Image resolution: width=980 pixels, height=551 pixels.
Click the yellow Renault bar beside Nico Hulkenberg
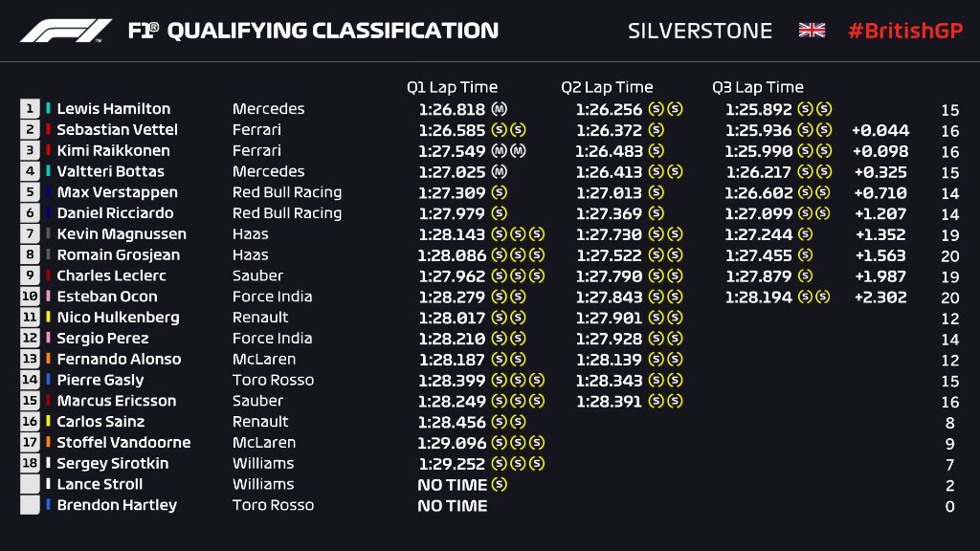click(49, 318)
